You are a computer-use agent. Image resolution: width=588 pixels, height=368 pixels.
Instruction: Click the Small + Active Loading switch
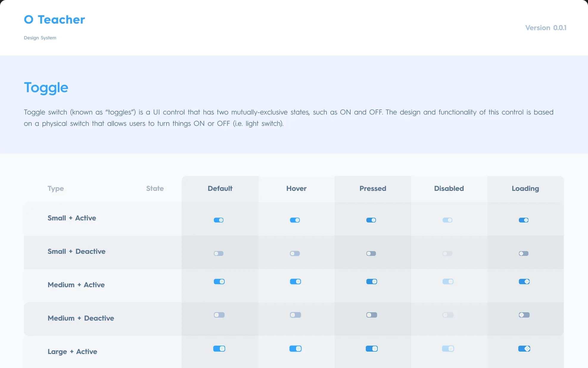pyautogui.click(x=524, y=220)
